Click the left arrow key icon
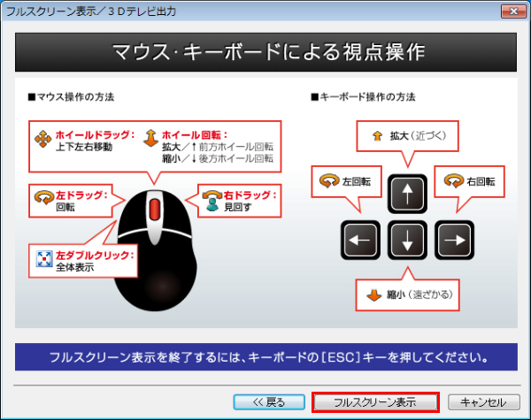This screenshot has width=531, height=420. (x=362, y=239)
